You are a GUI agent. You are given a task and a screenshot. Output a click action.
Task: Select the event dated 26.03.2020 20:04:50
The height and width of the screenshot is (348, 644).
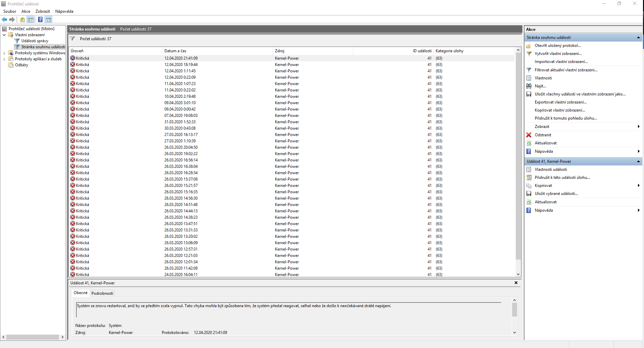click(291, 147)
